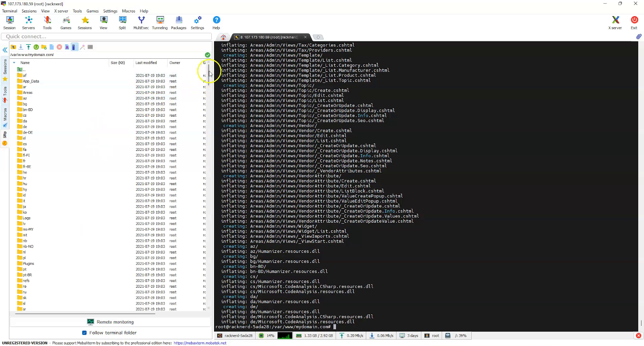Open the Tunneling tool
The image size is (644, 346).
160,23
